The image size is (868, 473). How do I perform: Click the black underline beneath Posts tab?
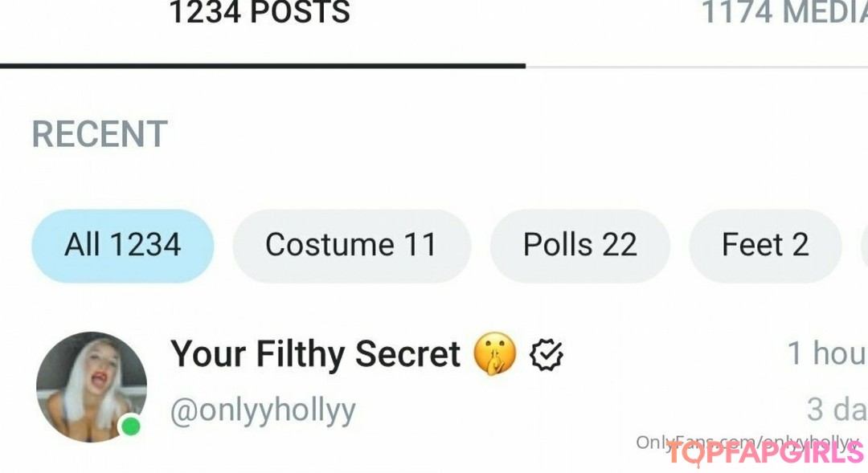262,65
